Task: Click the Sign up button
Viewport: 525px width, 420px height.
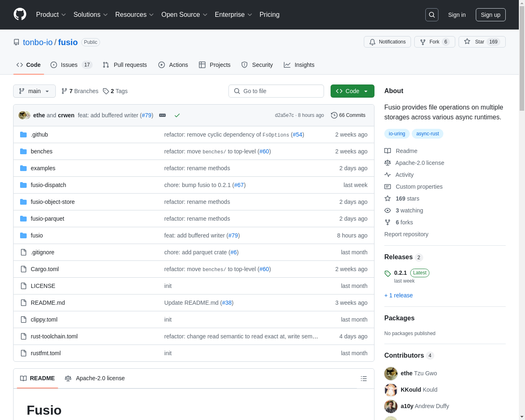Action: 491,15
